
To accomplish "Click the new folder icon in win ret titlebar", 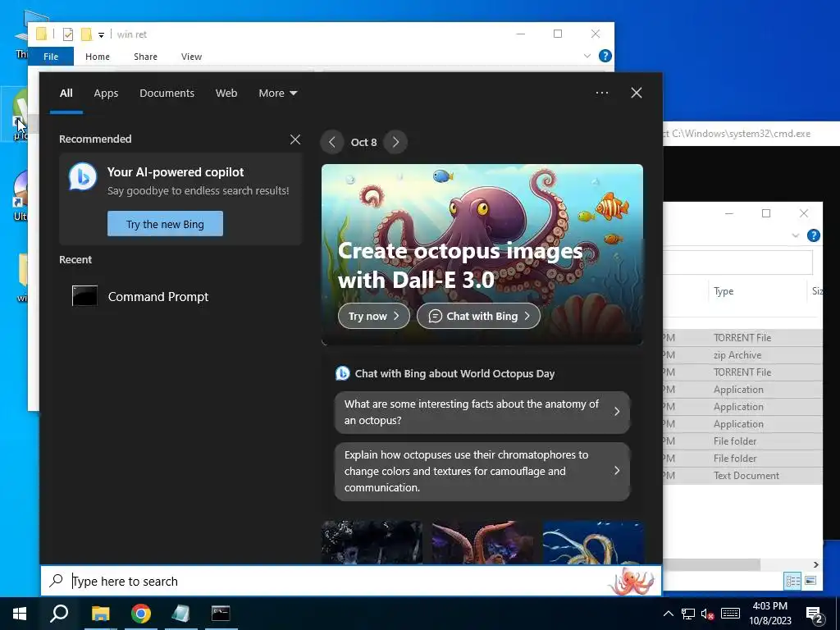I will pyautogui.click(x=86, y=34).
